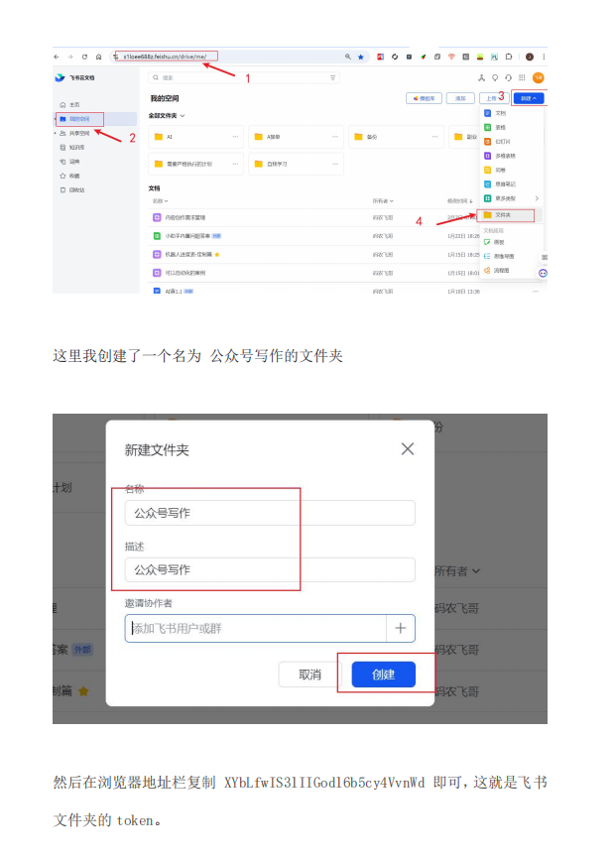
Task: Expand 更多类型 submenu arrow
Action: click(x=537, y=198)
